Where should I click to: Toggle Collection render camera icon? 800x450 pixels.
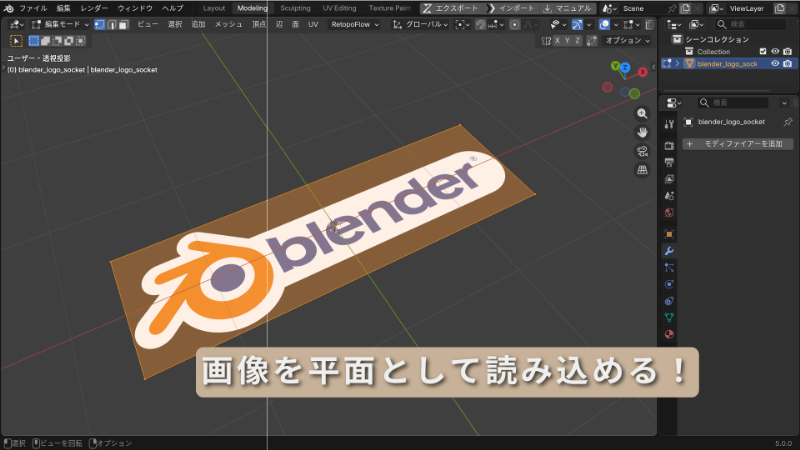click(x=788, y=52)
